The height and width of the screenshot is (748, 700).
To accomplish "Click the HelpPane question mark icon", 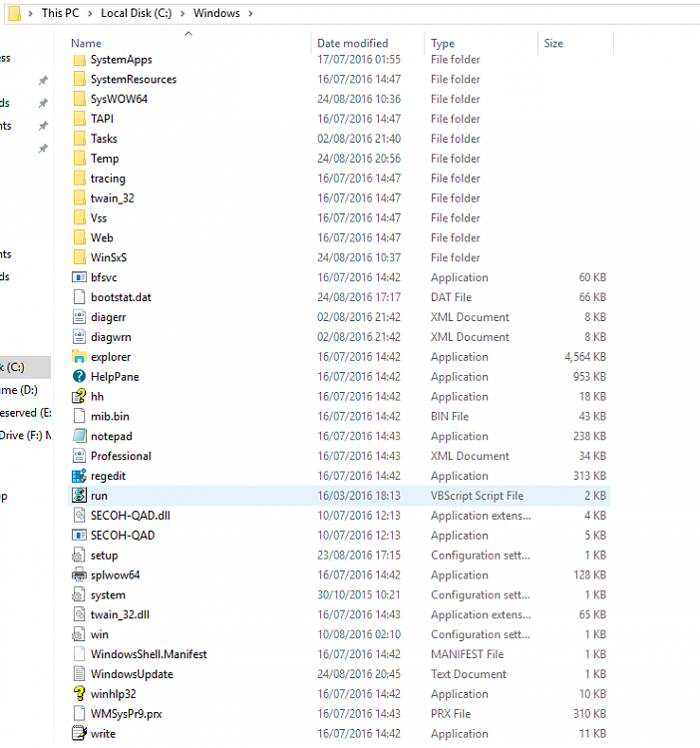I will (x=79, y=376).
